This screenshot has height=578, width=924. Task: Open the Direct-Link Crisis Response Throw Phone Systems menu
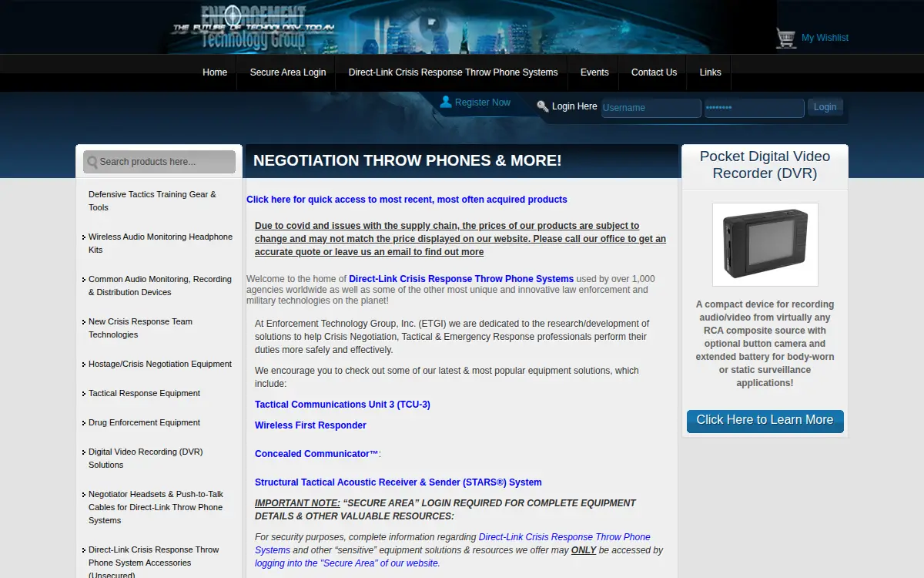click(453, 72)
